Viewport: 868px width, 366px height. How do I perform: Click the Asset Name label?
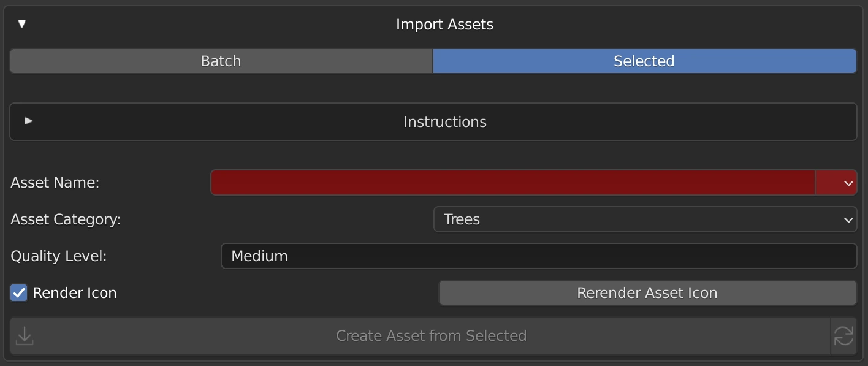(x=55, y=183)
